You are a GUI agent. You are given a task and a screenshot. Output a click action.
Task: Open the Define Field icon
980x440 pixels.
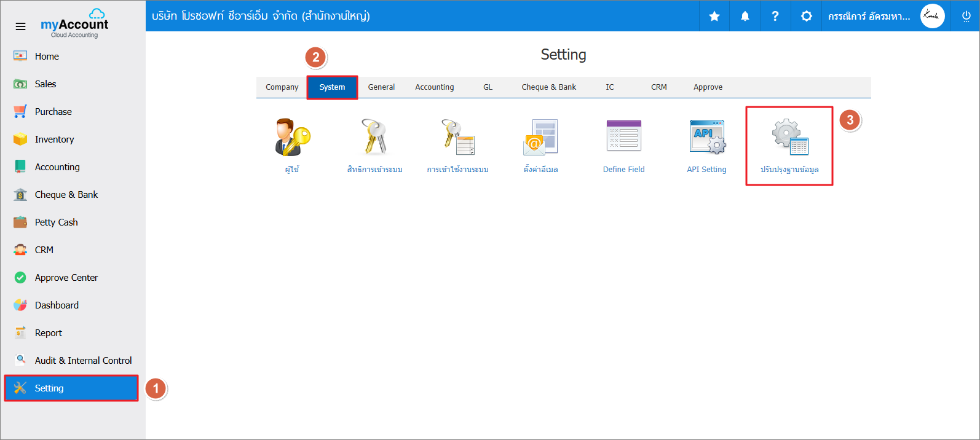tap(623, 136)
